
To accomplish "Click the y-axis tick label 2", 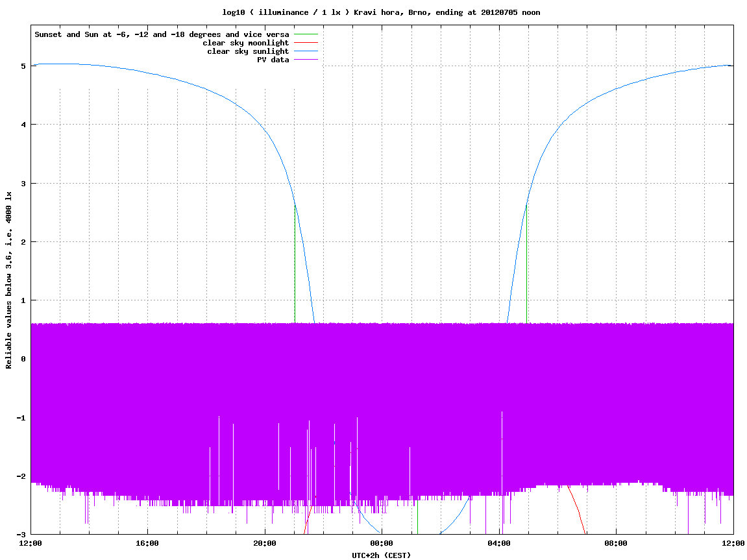I will tap(23, 242).
